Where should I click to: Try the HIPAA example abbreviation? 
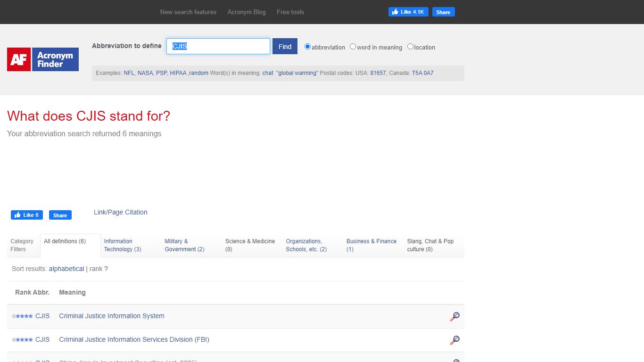[x=178, y=73]
